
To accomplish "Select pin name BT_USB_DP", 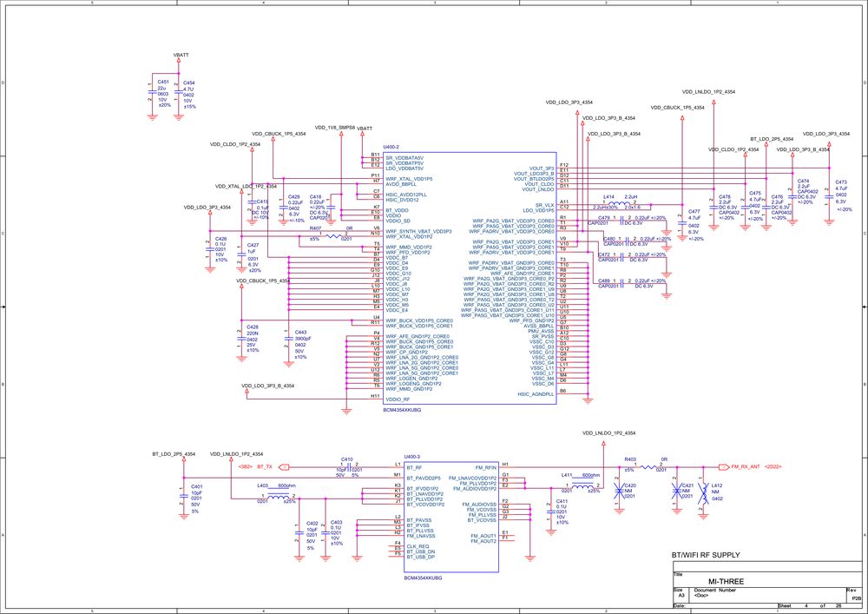I will pyautogui.click(x=421, y=557).
